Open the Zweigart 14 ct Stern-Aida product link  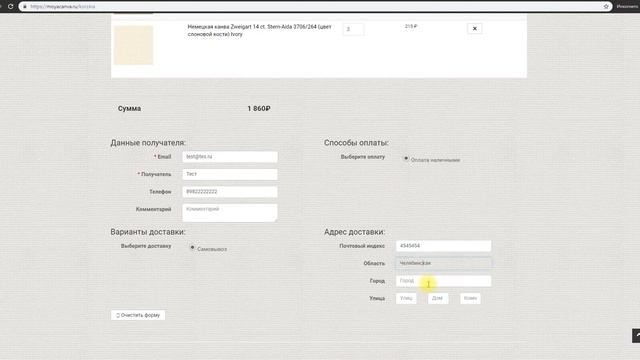259,30
